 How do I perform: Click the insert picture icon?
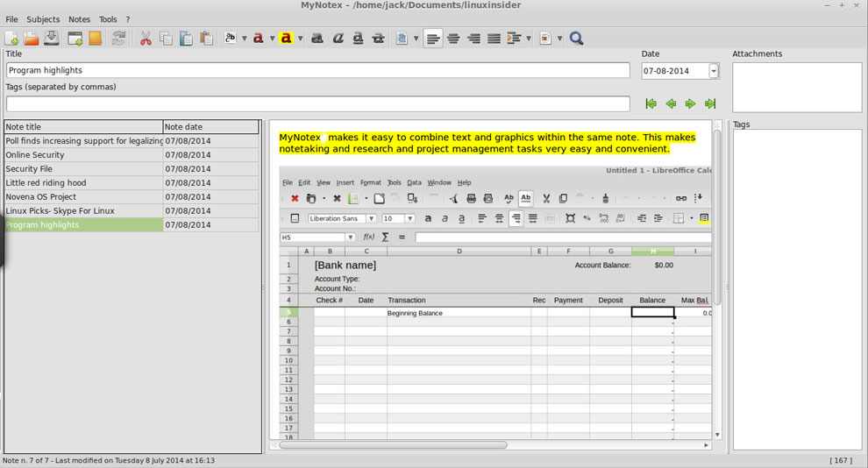545,39
